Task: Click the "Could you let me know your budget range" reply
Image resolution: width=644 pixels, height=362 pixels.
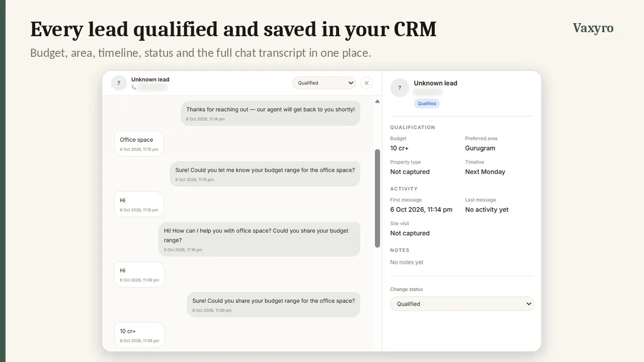Action: tap(265, 174)
